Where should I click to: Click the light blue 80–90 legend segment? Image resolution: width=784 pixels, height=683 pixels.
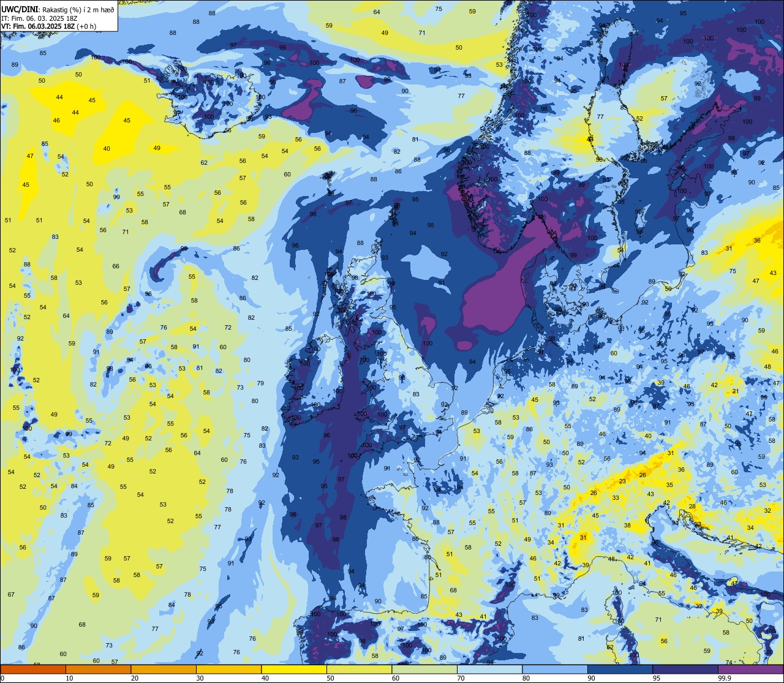(555, 669)
